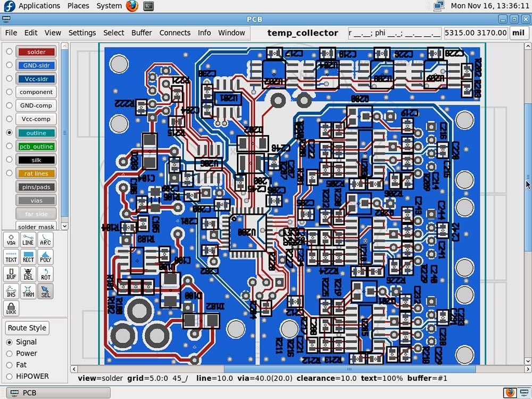Open the PCB window menu icon
Image resolution: width=532 pixels, height=399 pixels.
[x=6, y=19]
